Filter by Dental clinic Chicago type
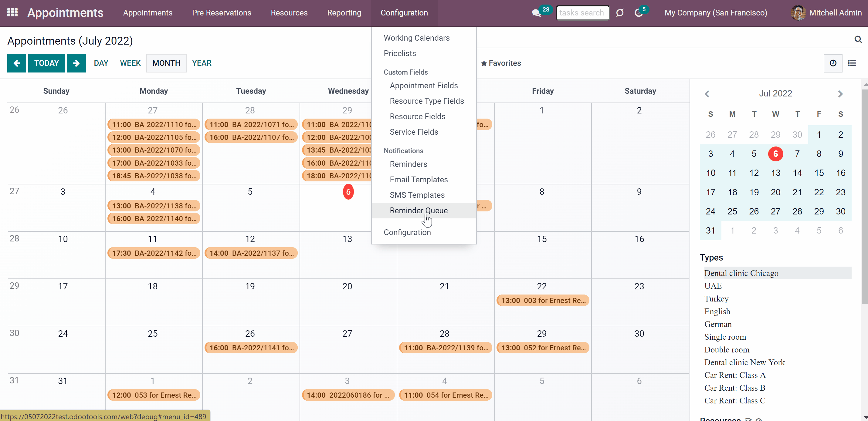868x421 pixels. [x=777, y=273]
